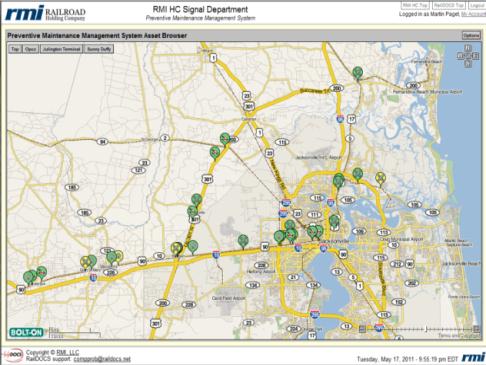Click the Sunny Duffy breadcrumb button
Image resolution: width=486 pixels, height=365 pixels.
point(99,49)
